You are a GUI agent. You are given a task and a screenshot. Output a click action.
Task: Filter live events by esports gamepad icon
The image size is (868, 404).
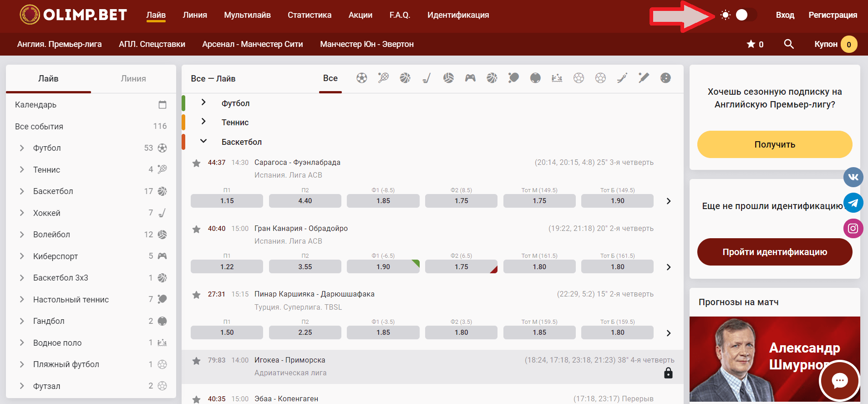point(470,78)
